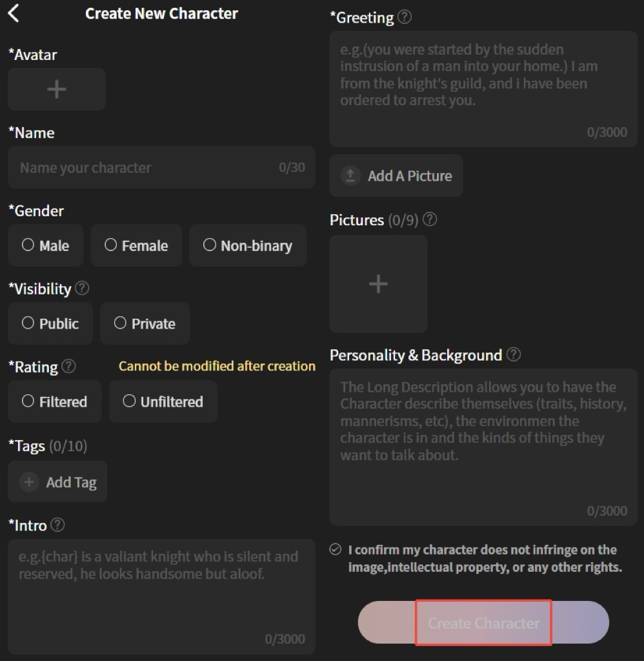Image resolution: width=644 pixels, height=661 pixels.
Task: Open the Rating help question mark
Action: click(x=68, y=366)
